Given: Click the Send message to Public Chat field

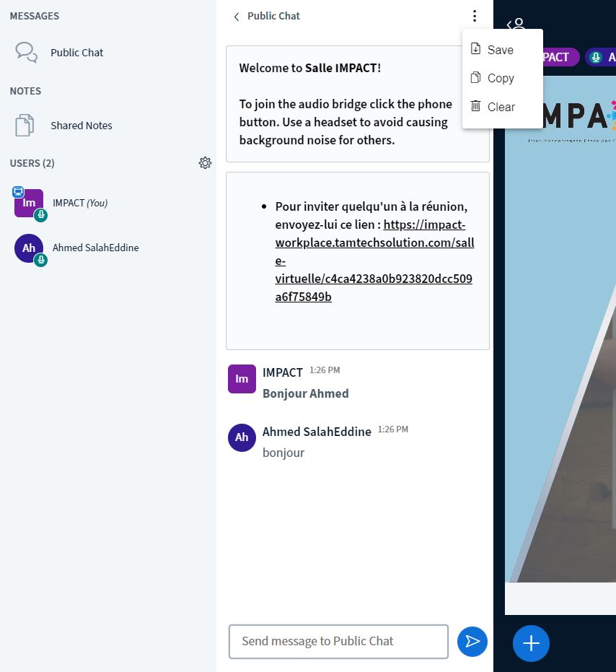Looking at the screenshot, I should [x=338, y=641].
